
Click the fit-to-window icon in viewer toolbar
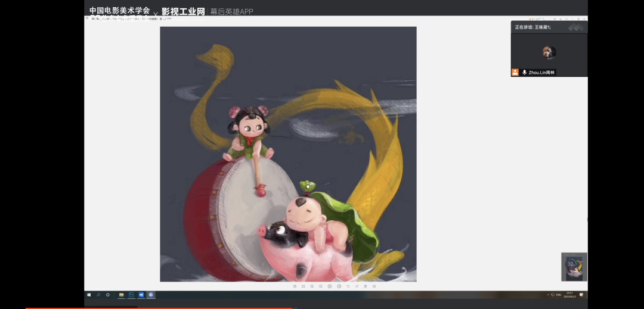303,286
